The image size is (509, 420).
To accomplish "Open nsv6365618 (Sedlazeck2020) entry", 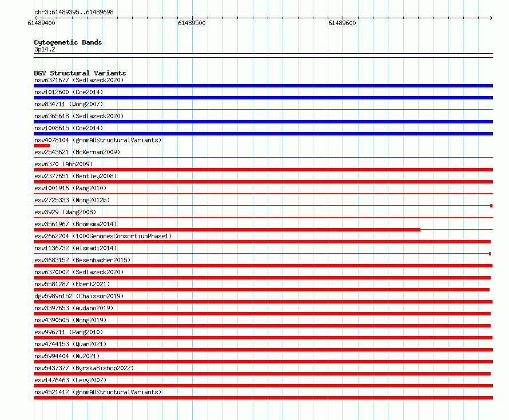I will click(79, 116).
